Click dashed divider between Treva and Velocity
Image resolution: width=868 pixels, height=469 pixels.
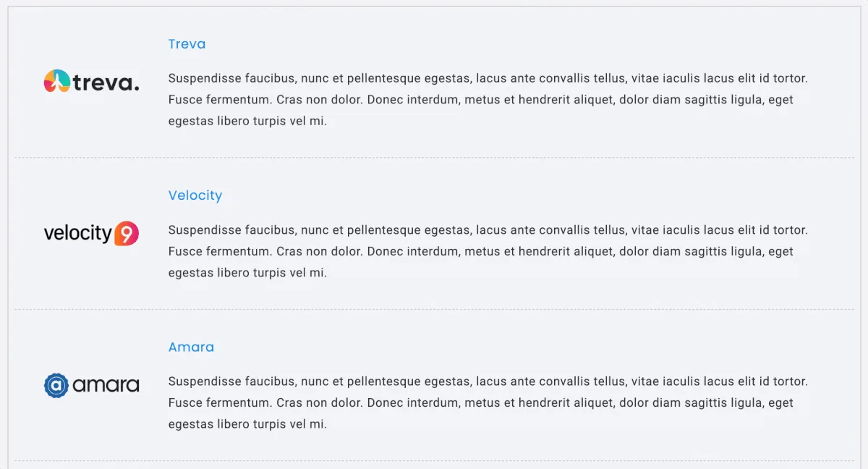(x=434, y=158)
